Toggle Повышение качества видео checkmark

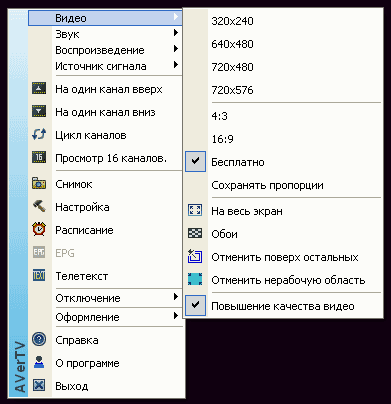click(195, 305)
